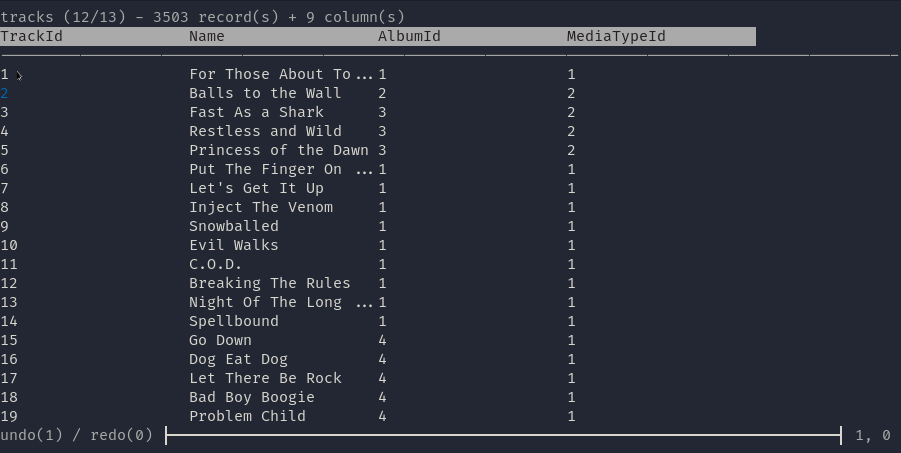
Task: Select the Dog Eat Dog name cell
Action: 238,359
